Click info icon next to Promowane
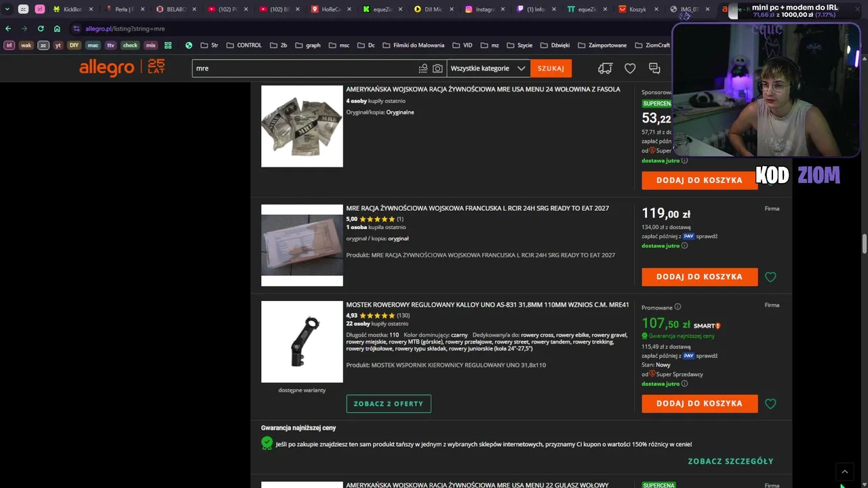 (677, 307)
